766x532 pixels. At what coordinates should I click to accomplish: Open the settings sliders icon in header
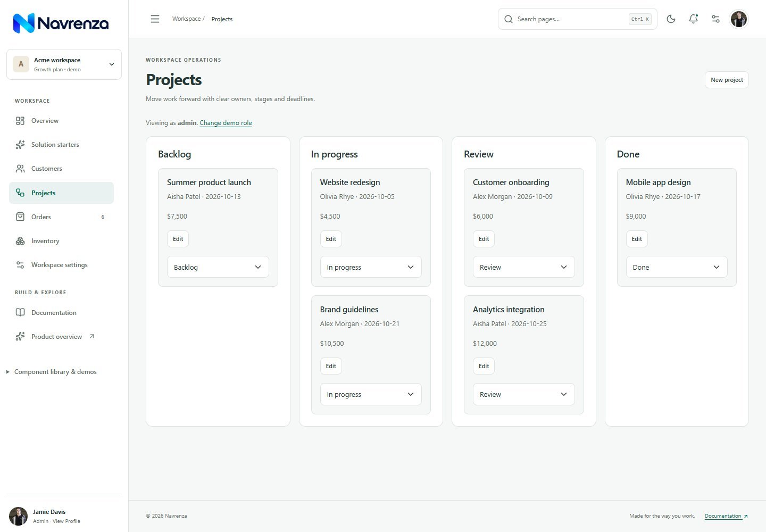[715, 19]
